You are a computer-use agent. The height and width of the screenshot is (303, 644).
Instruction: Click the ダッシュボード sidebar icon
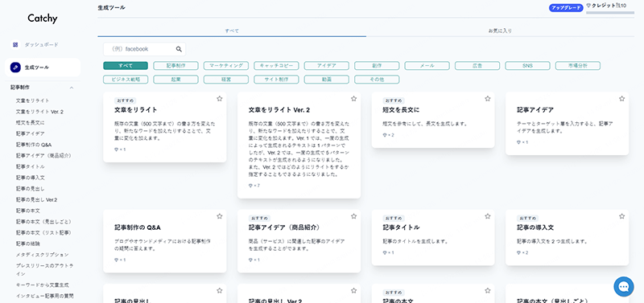coord(15,44)
